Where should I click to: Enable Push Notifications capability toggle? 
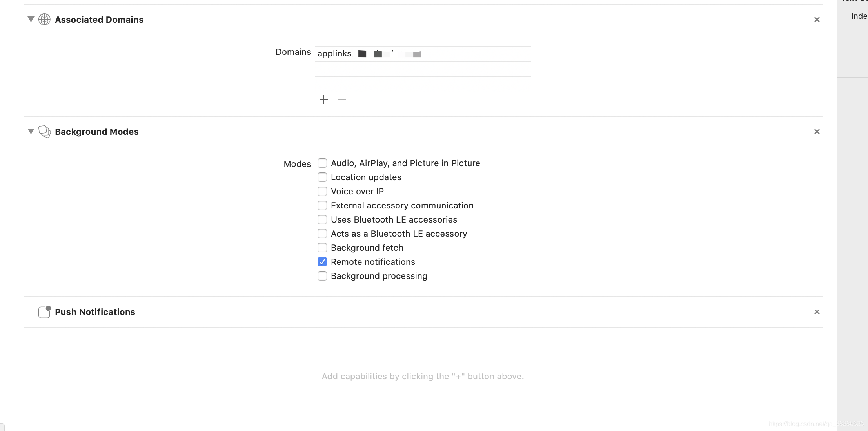44,311
